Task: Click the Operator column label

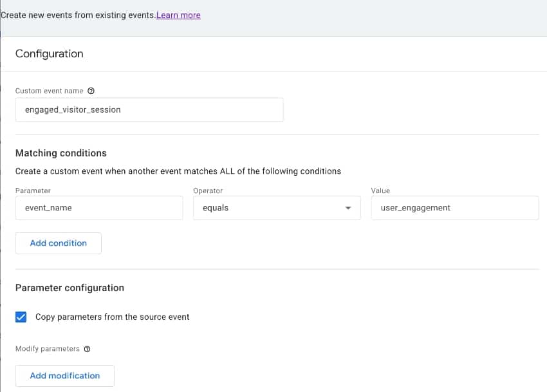Action: (x=208, y=191)
